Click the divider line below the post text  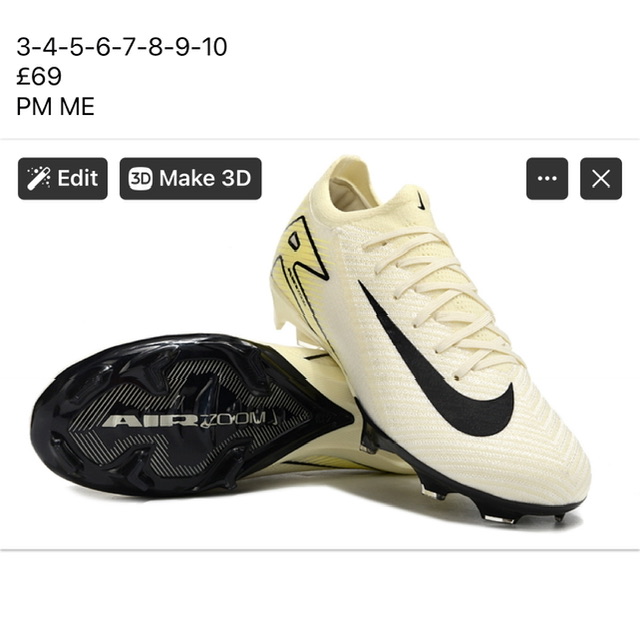(x=320, y=139)
